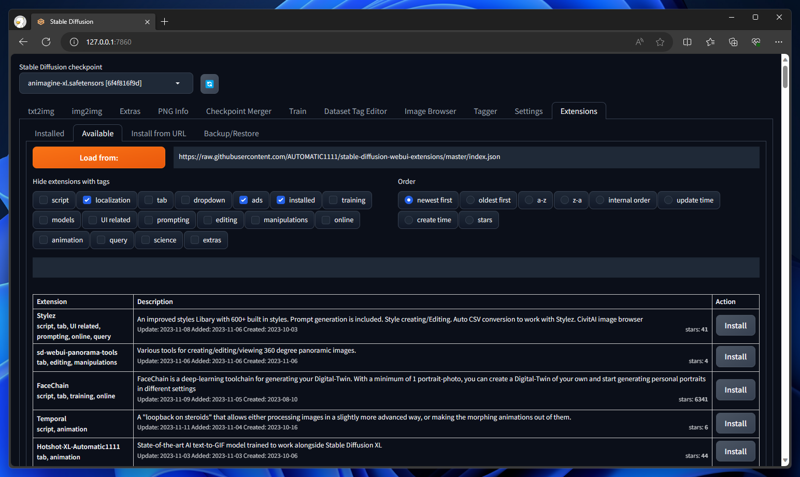Close the Stable Diffusion browser tab
The width and height of the screenshot is (800, 477).
(x=147, y=22)
